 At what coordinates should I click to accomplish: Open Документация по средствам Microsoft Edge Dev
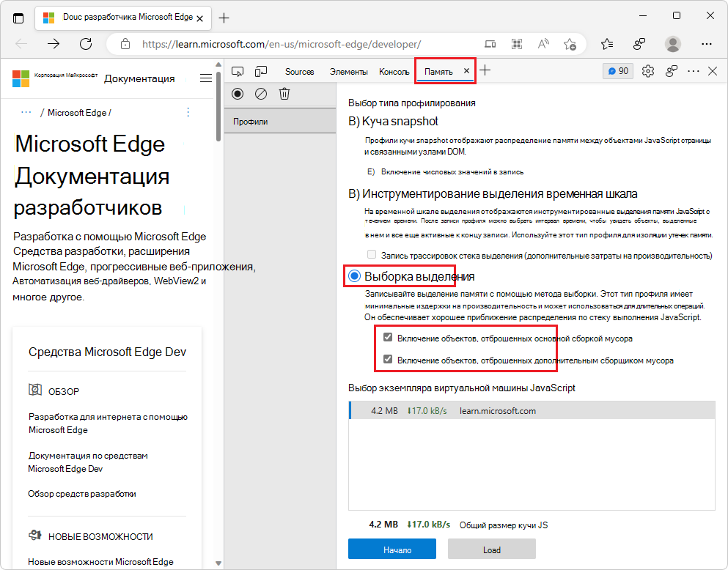point(88,462)
